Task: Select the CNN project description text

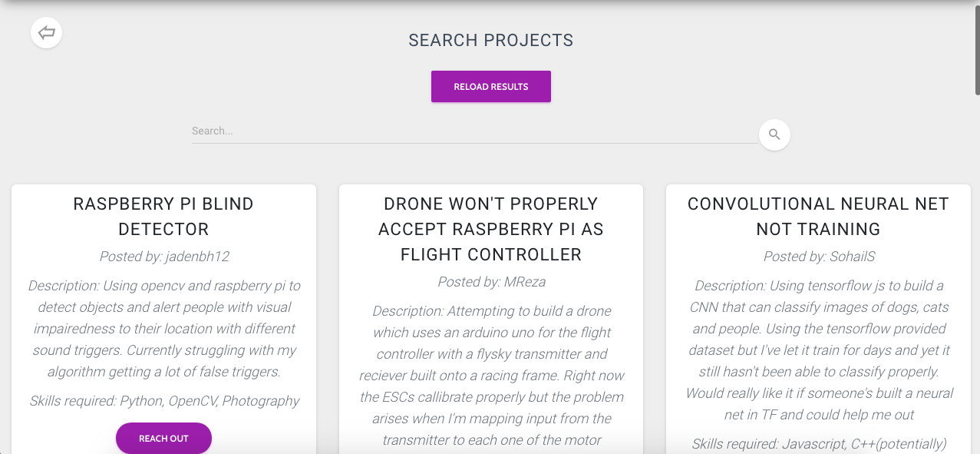Action: 819,350
